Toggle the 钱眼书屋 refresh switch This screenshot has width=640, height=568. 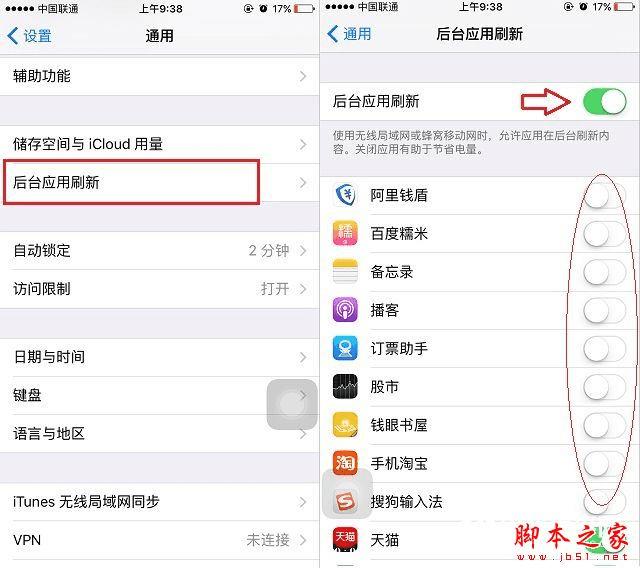point(604,425)
